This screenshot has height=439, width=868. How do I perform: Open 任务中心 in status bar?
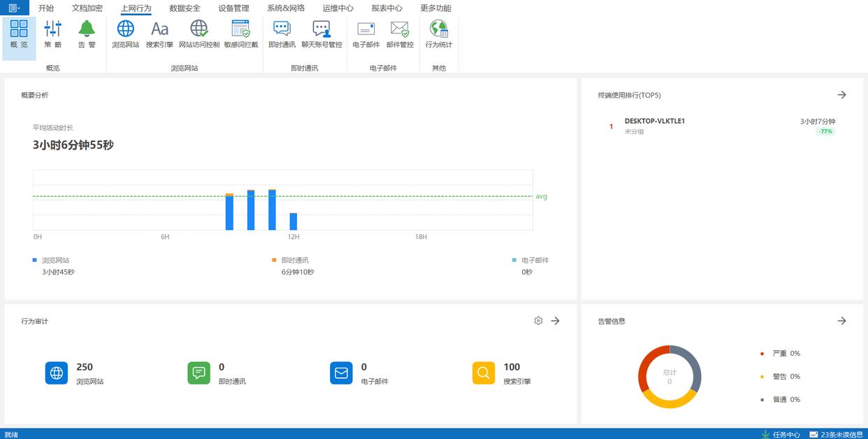[x=781, y=434]
